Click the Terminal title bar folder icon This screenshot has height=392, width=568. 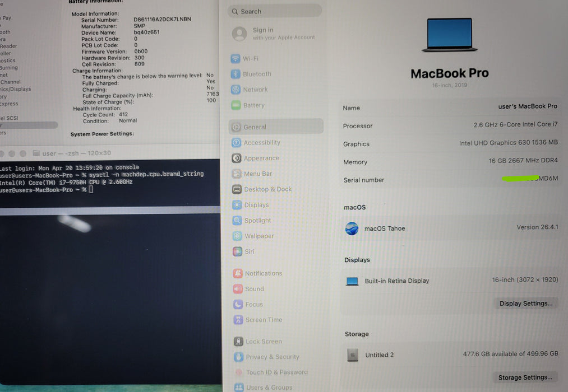tap(36, 153)
